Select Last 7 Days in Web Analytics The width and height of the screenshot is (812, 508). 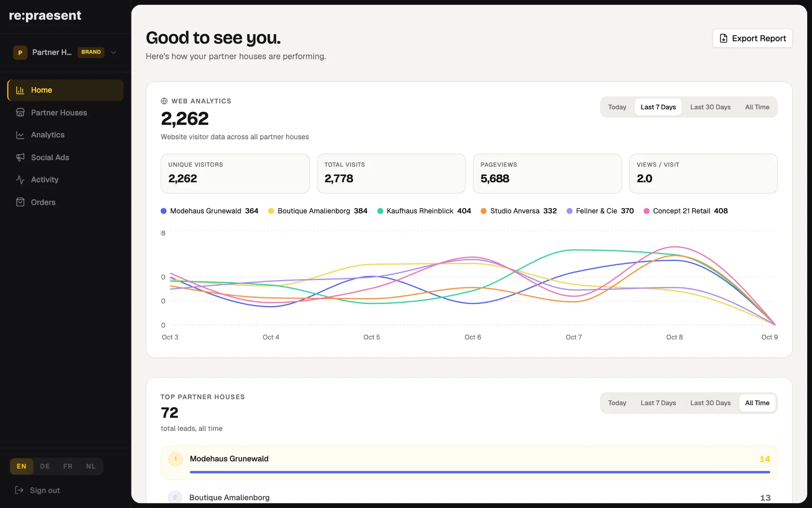658,107
